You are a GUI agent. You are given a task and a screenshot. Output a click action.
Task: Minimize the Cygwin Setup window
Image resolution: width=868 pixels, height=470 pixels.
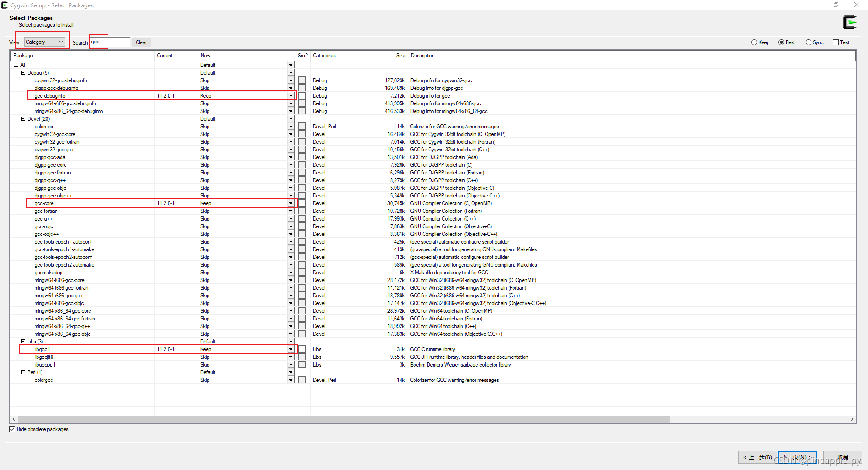click(x=816, y=5)
